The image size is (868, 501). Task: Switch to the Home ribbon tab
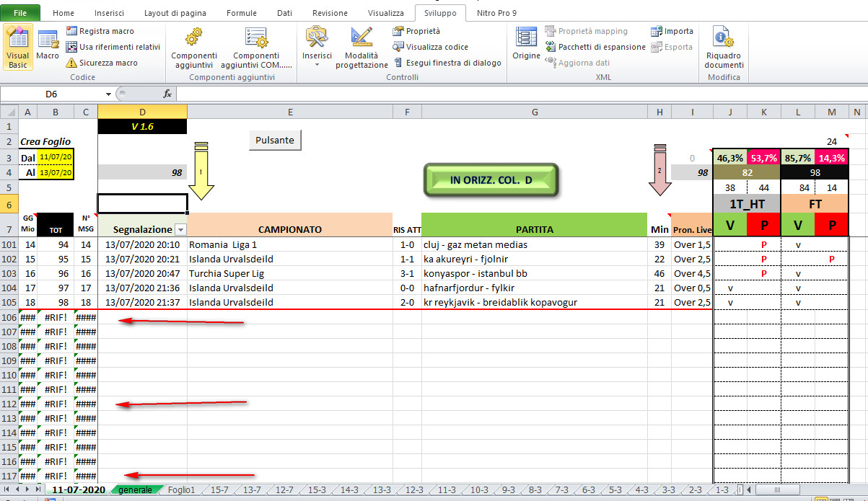tap(63, 13)
